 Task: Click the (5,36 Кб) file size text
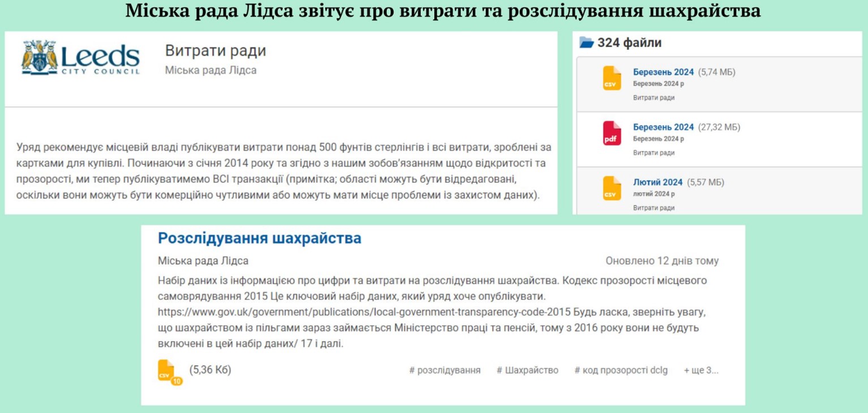(210, 370)
